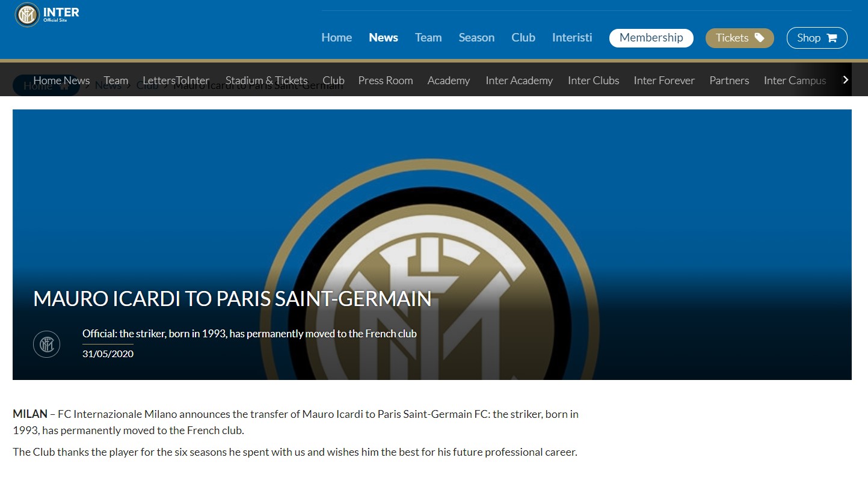Open Home in the main navigation
The width and height of the screenshot is (868, 481).
(337, 37)
